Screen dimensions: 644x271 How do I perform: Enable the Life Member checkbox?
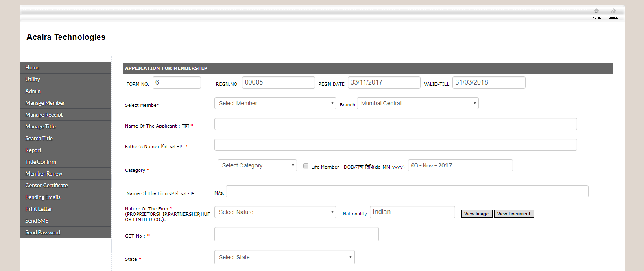point(306,166)
